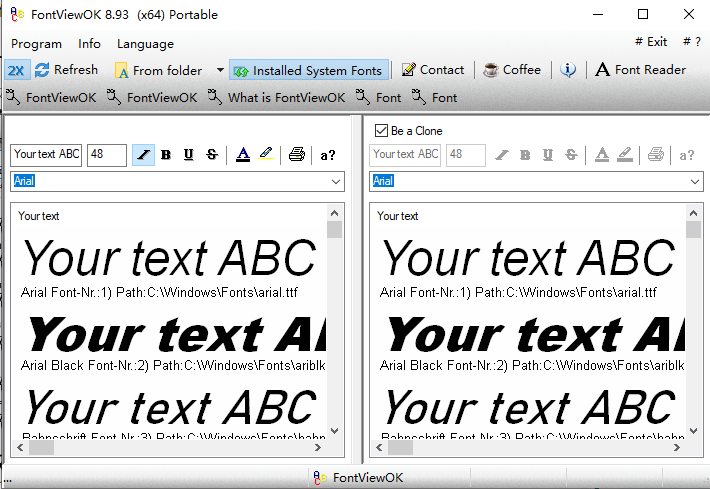
Task: Uncheck the Be a Clone checkbox
Action: coord(381,131)
